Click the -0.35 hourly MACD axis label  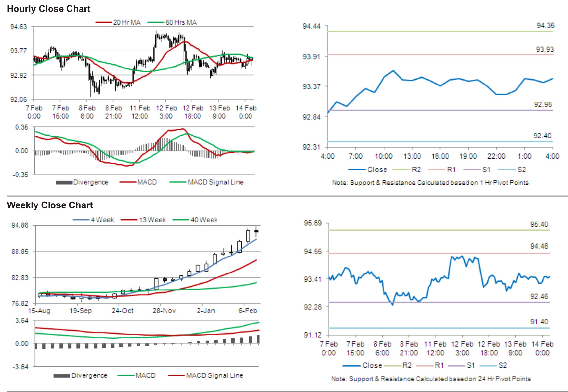[20, 175]
